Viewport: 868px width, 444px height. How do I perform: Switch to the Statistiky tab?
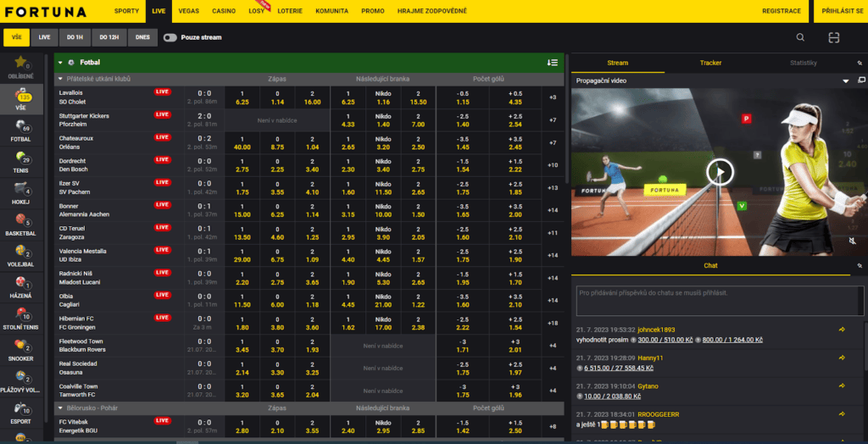pyautogui.click(x=804, y=63)
